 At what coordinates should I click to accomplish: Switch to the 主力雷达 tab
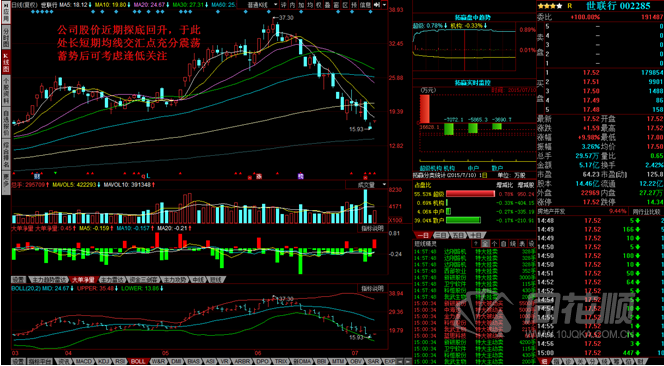(112, 280)
